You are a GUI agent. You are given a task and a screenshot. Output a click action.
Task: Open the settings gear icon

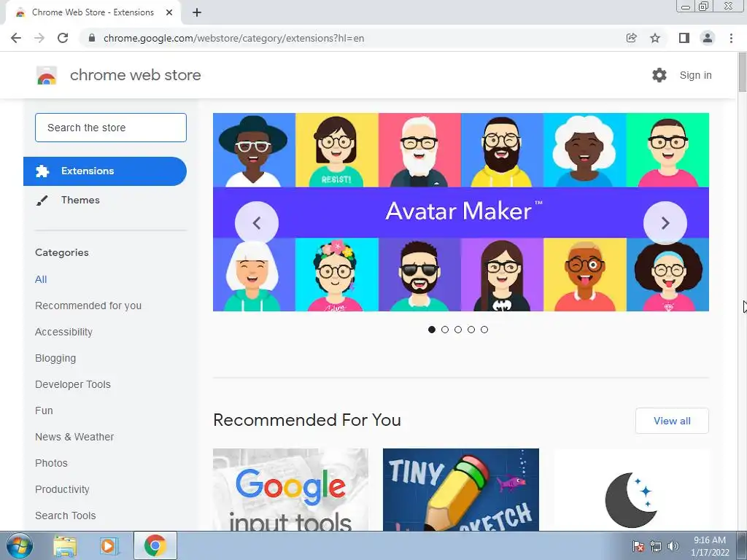[x=659, y=75]
